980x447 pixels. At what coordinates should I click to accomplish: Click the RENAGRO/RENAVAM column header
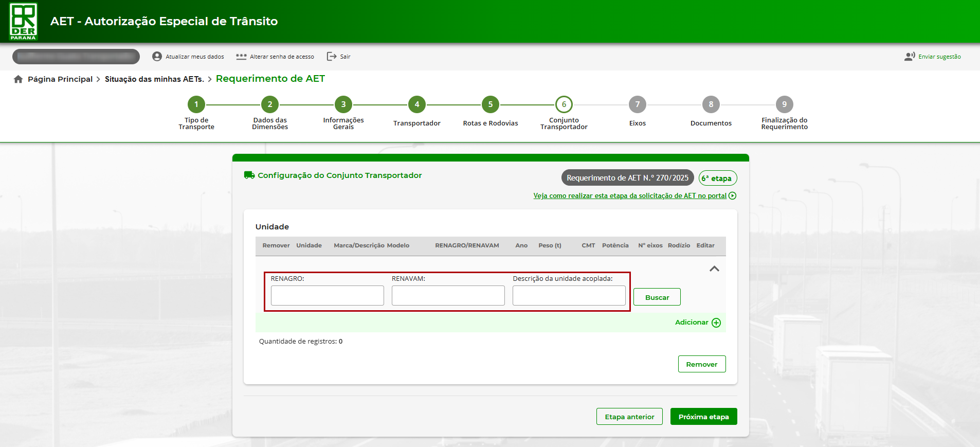click(x=467, y=246)
